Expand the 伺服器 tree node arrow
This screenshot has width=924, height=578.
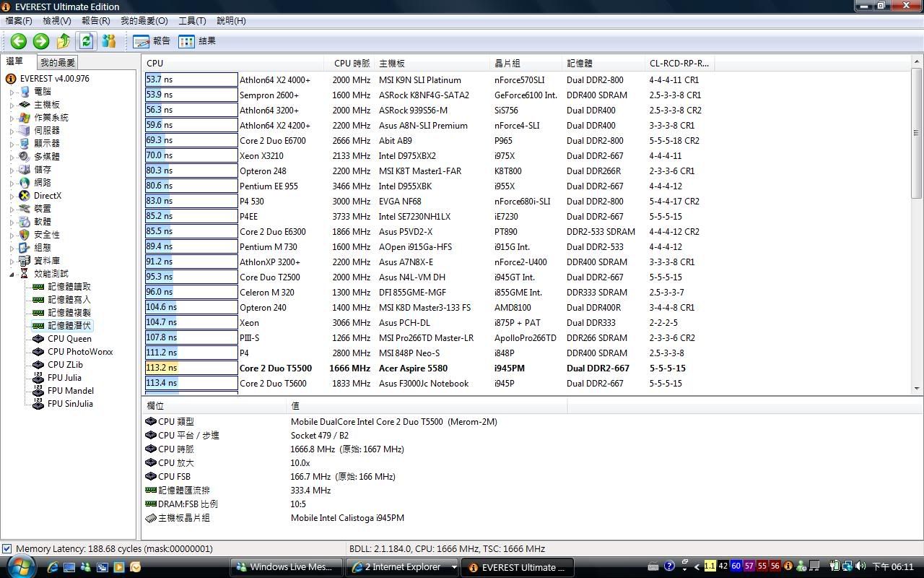pos(12,131)
